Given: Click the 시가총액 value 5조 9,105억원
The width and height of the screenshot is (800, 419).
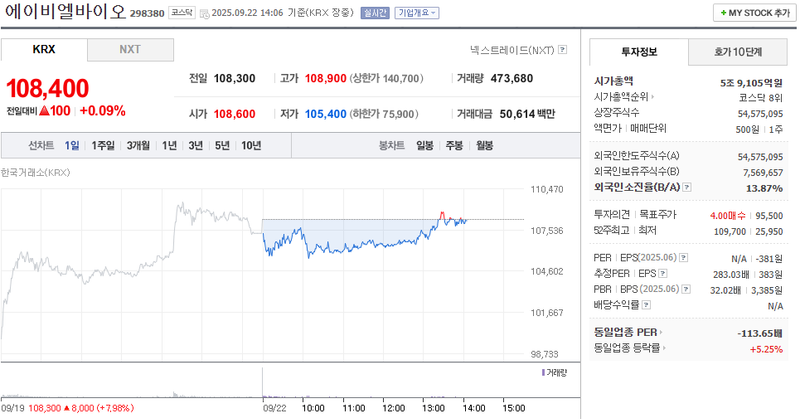Looking at the screenshot, I should click(751, 83).
